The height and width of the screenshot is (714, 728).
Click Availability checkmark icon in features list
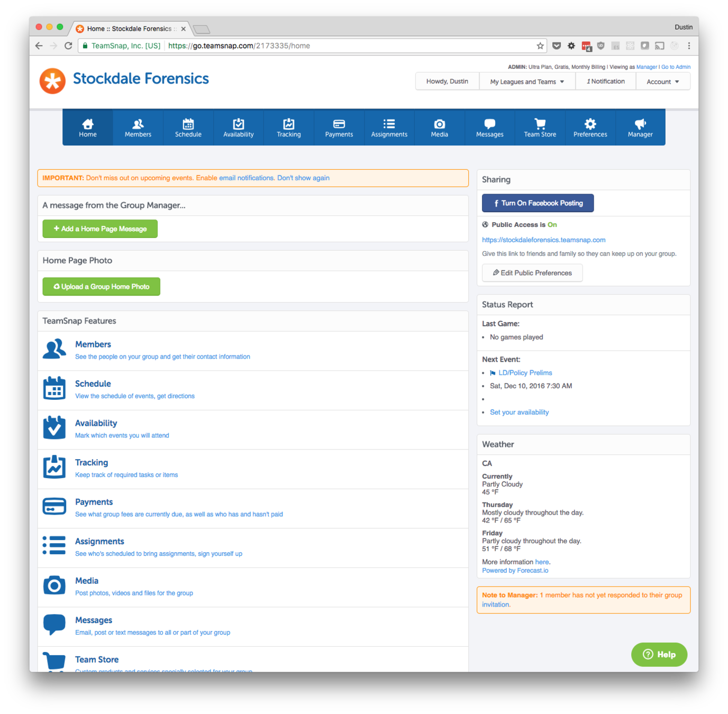coord(54,427)
